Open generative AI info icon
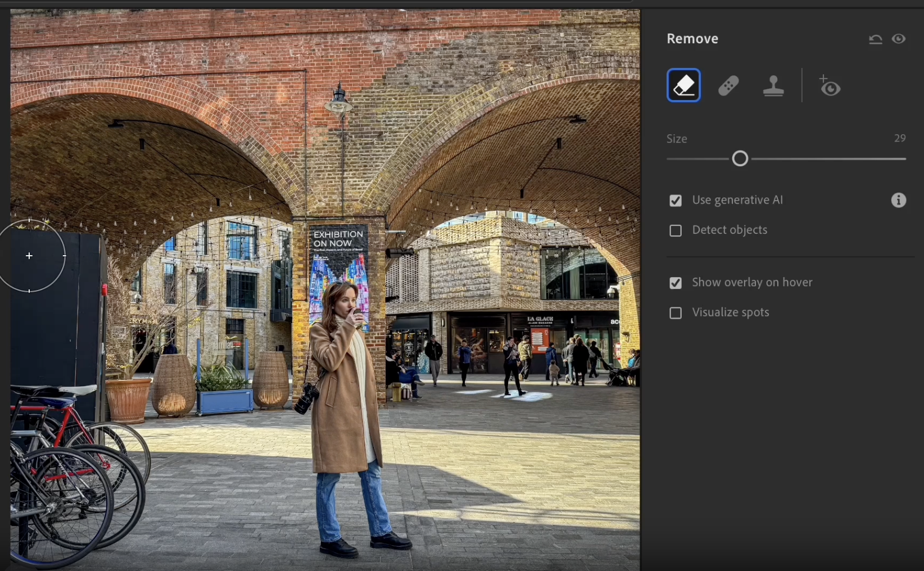This screenshot has height=571, width=924. (899, 200)
